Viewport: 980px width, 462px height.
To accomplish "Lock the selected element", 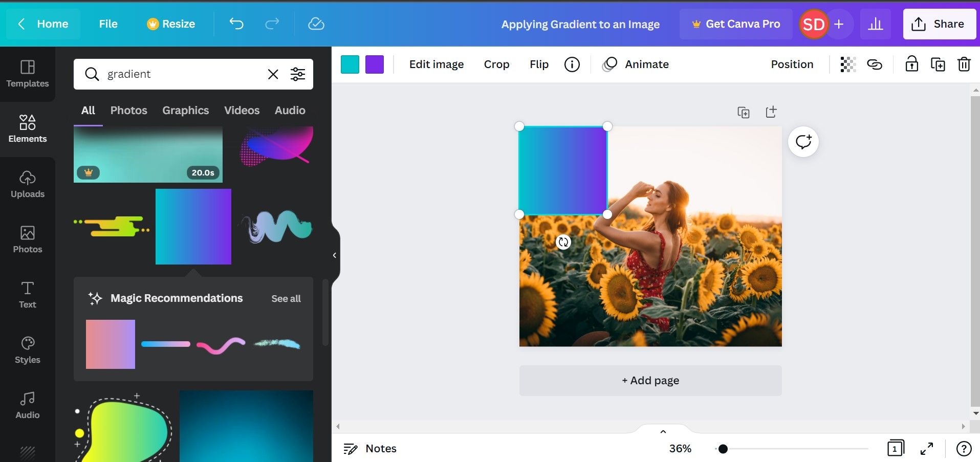I will point(911,64).
